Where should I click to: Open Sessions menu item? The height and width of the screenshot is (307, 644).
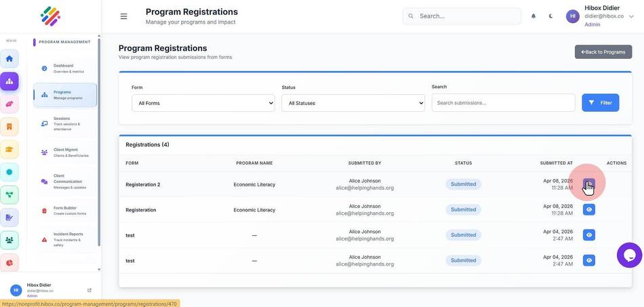coord(65,123)
